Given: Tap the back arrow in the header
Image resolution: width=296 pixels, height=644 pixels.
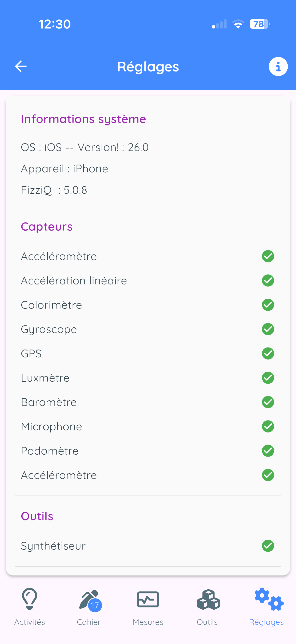Looking at the screenshot, I should [21, 67].
